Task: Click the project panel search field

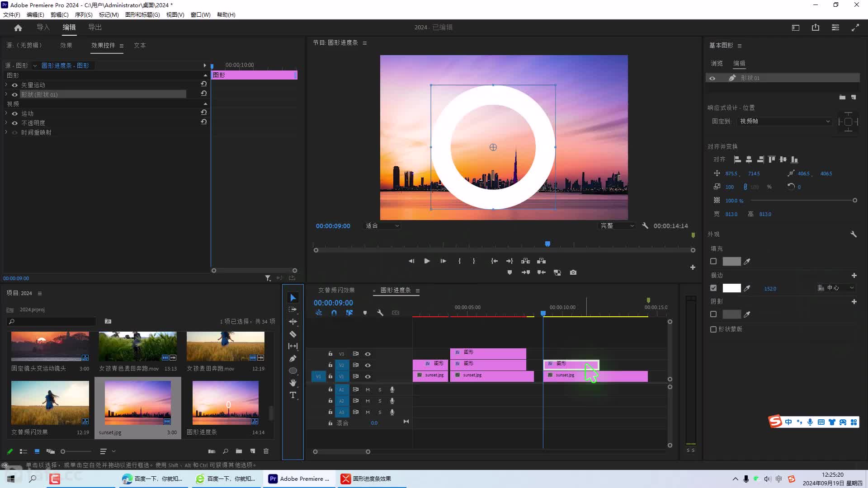Action: click(x=52, y=321)
